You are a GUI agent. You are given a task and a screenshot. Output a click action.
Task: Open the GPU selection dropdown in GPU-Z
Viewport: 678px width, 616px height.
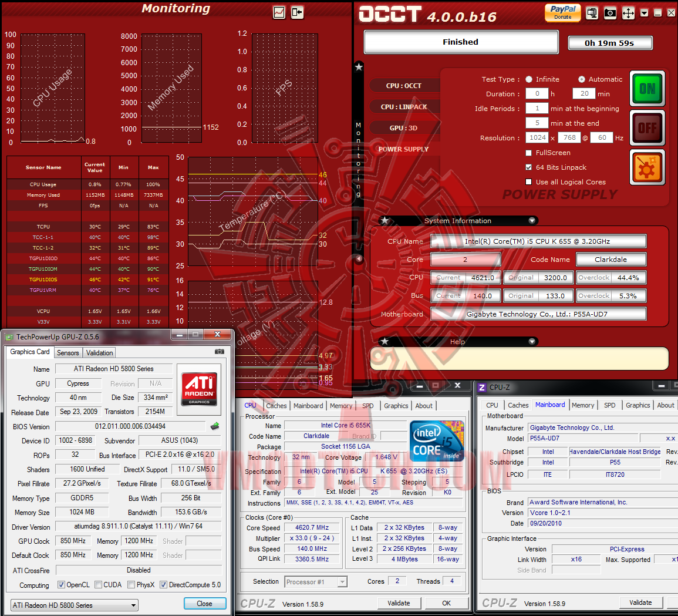(74, 605)
